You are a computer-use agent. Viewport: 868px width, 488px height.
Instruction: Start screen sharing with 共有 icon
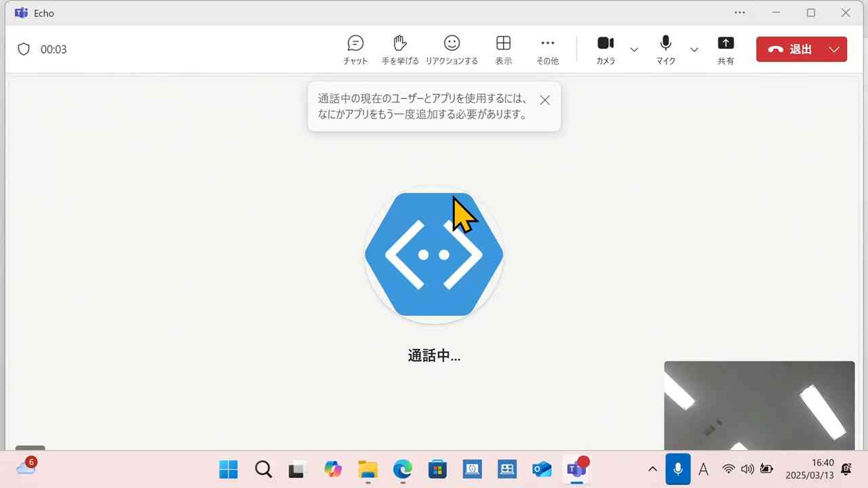point(726,49)
